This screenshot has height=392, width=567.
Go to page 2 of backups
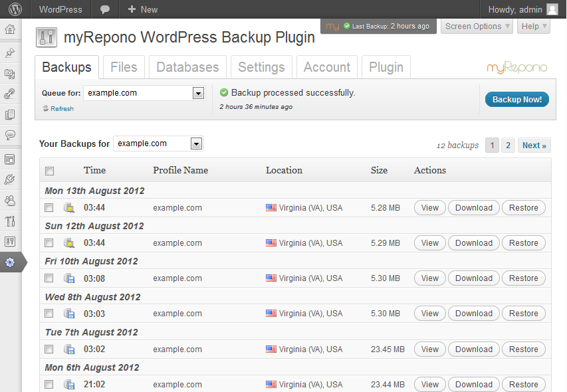[509, 145]
